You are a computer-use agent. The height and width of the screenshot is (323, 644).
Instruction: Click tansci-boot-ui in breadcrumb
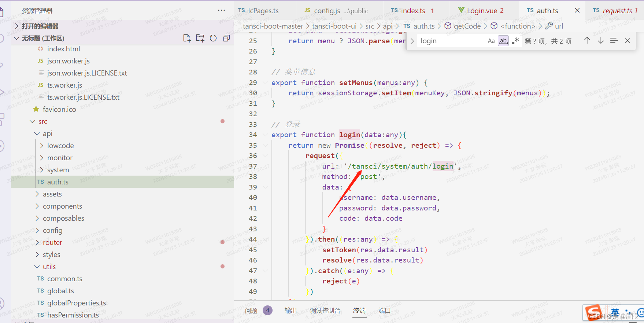334,26
